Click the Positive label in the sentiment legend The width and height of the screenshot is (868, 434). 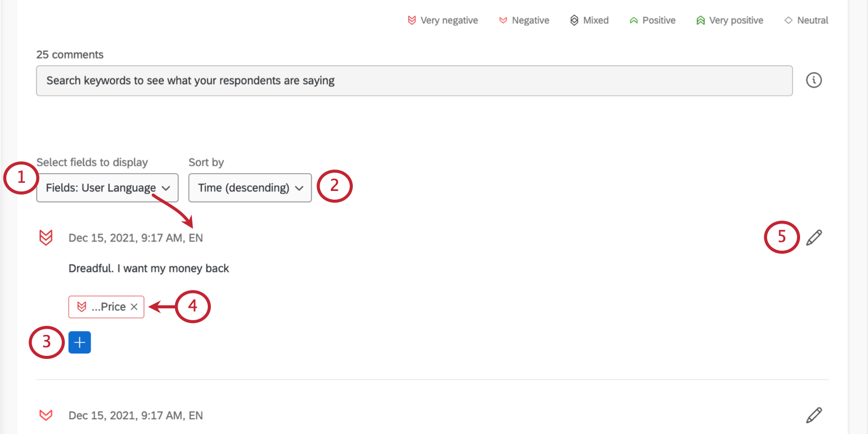[659, 20]
